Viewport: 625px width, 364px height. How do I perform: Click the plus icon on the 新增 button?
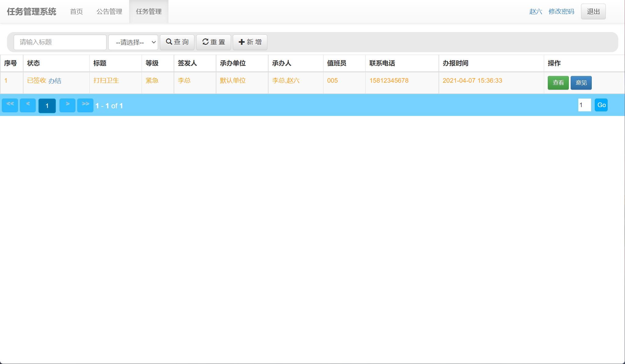(241, 42)
